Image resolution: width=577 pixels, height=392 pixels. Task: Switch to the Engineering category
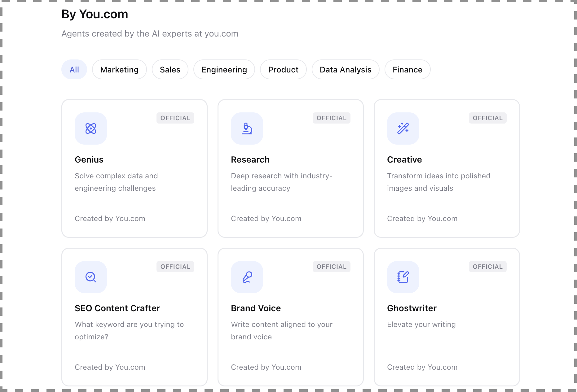point(224,69)
